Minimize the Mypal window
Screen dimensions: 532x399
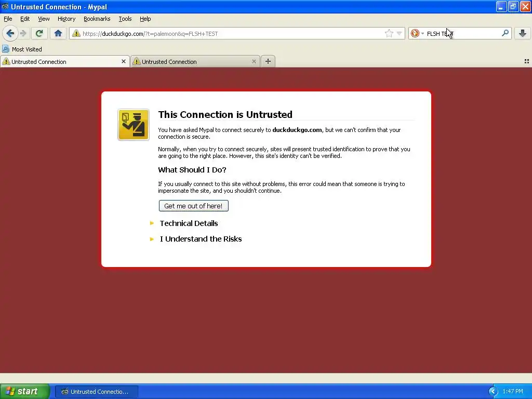click(x=501, y=6)
